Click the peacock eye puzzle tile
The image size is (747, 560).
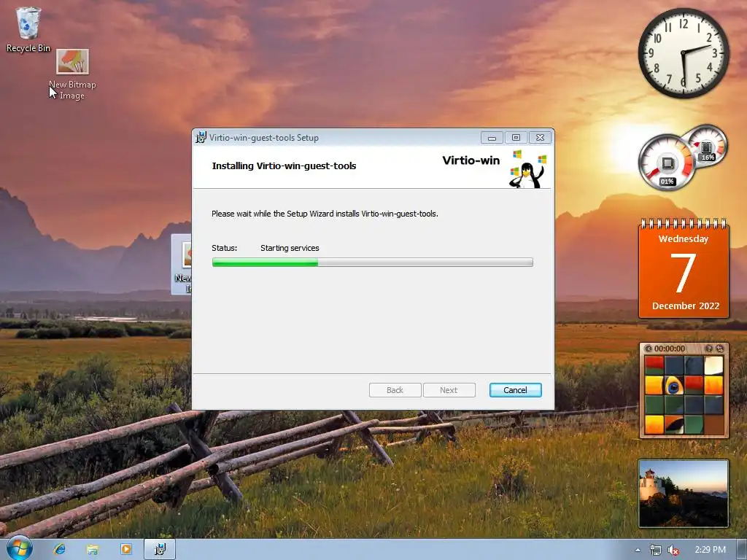click(673, 386)
